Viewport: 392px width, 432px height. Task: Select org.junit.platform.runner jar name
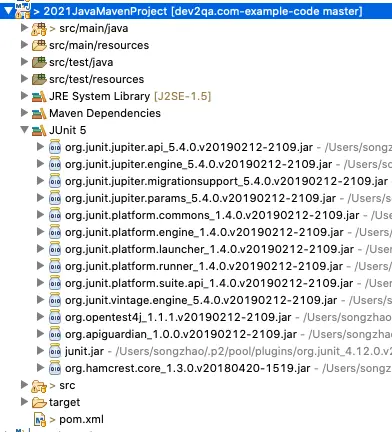click(x=204, y=266)
